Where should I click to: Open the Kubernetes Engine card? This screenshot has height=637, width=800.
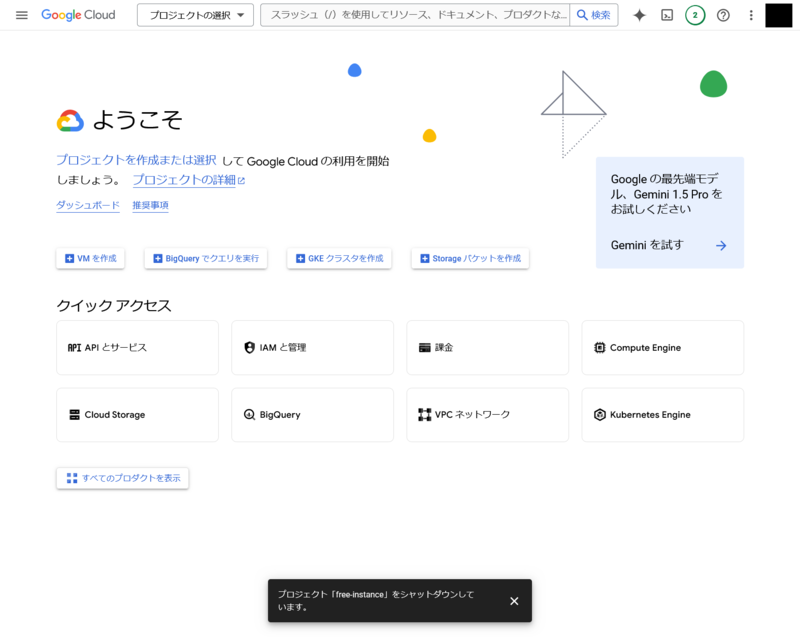[663, 415]
